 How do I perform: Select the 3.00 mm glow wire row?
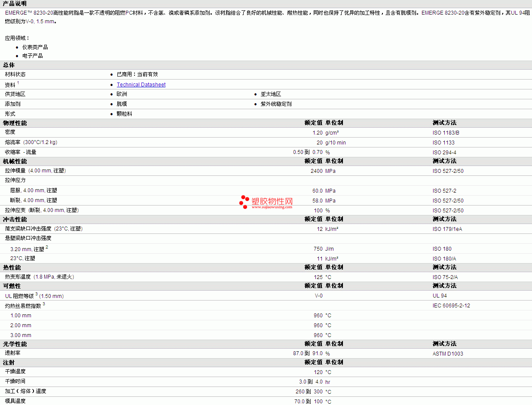tap(266, 335)
